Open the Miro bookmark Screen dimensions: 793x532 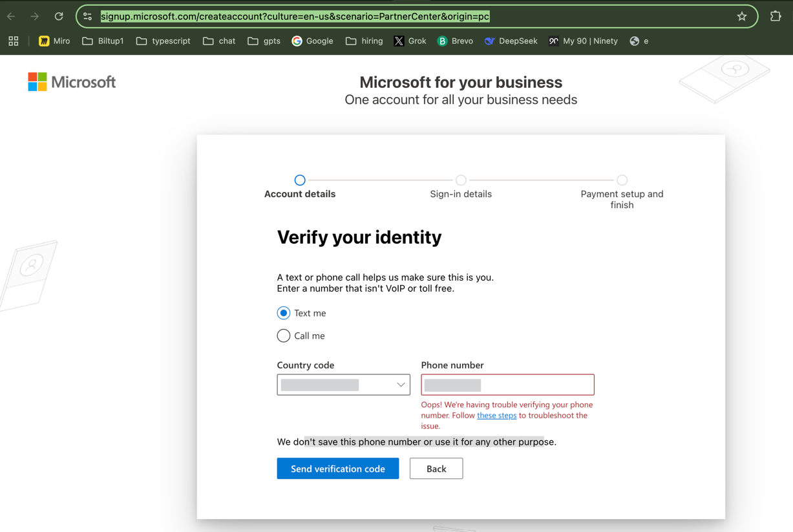(x=54, y=41)
